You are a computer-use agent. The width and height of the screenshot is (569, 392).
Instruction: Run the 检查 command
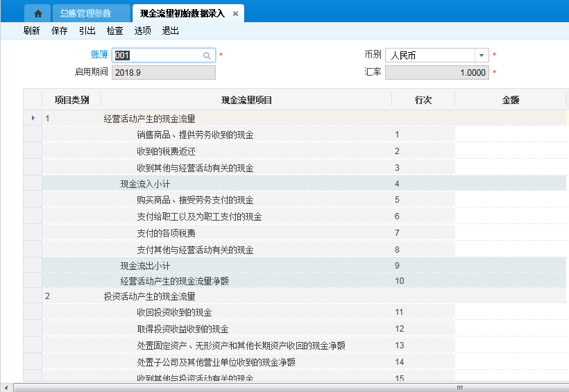(x=114, y=31)
